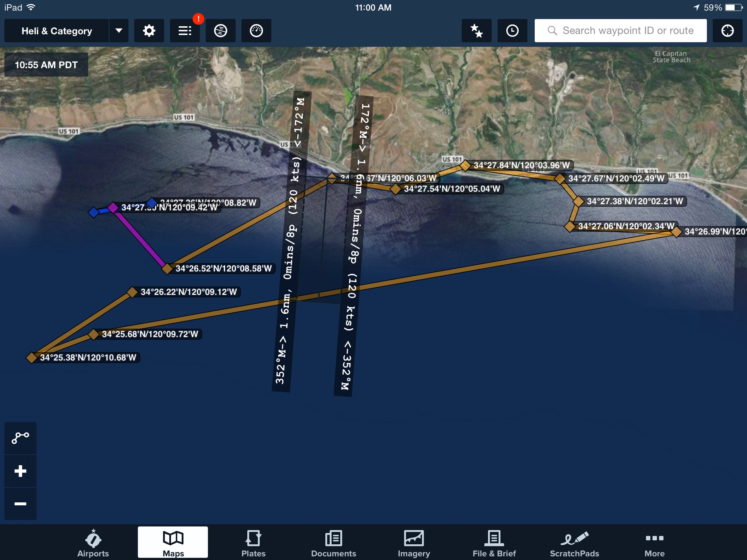
Task: Zoom out with the minus button
Action: tap(20, 503)
